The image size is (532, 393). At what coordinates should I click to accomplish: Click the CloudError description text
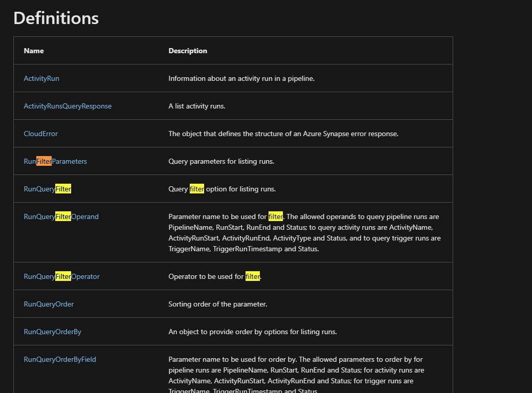coord(283,133)
